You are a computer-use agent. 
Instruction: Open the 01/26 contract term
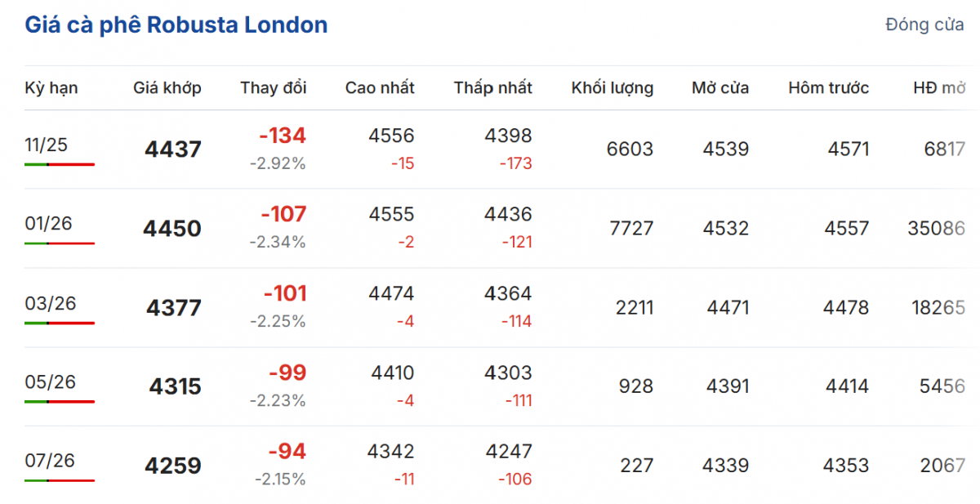pyautogui.click(x=48, y=224)
